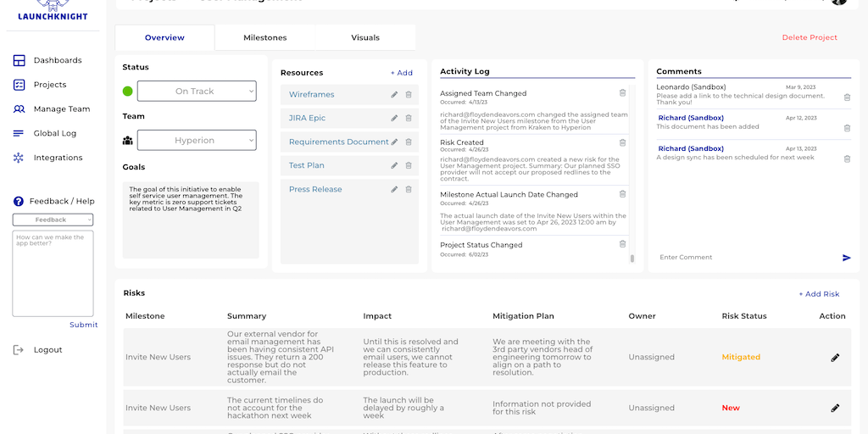The height and width of the screenshot is (434, 868).
Task: Submit the feedback form
Action: pos(83,325)
